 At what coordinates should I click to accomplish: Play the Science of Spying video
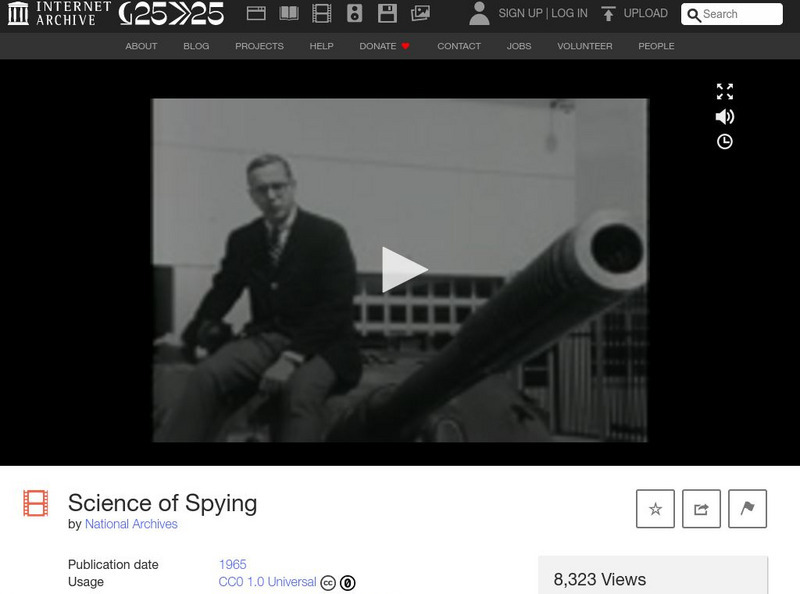(404, 270)
